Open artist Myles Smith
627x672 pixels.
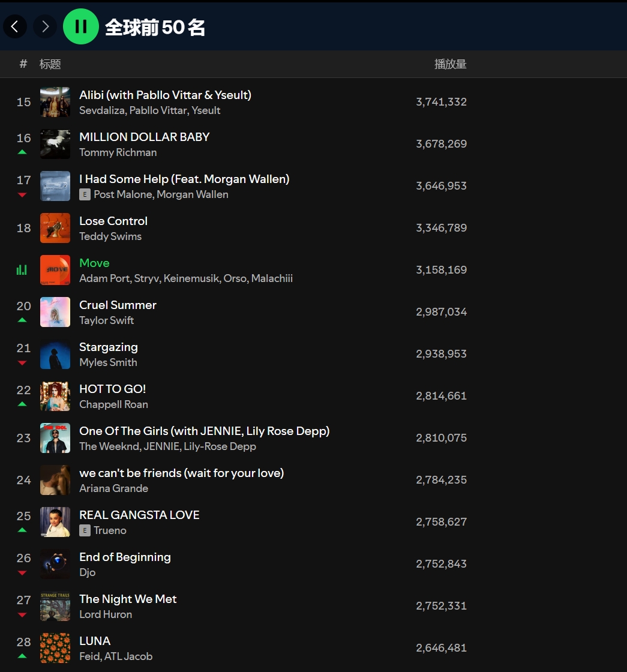(108, 362)
